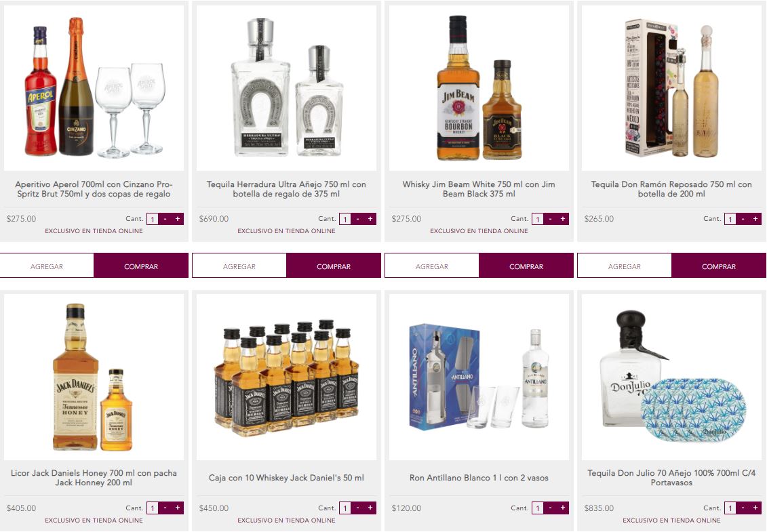The width and height of the screenshot is (767, 532).
Task: Click plus for Jim Beam White whisky
Action: (562, 219)
